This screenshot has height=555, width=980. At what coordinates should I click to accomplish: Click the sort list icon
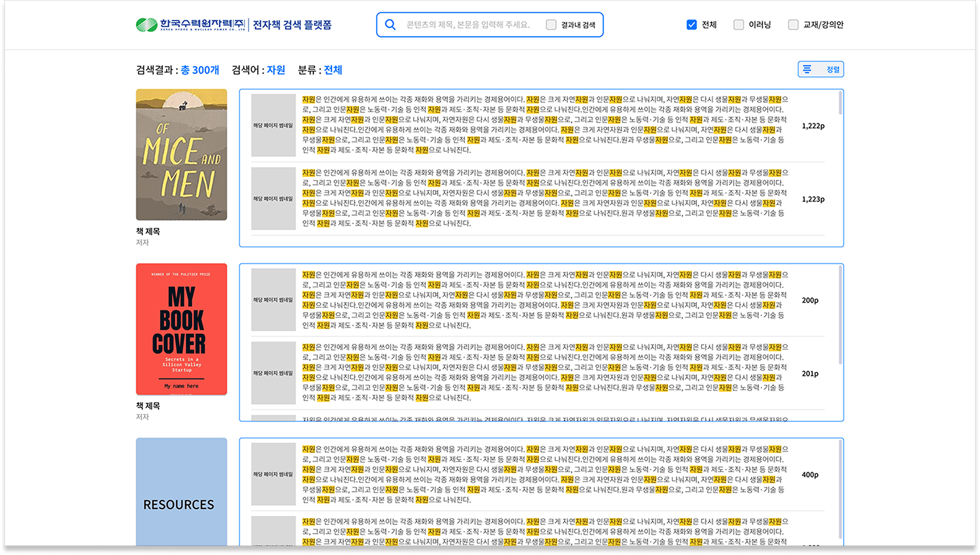pos(807,69)
